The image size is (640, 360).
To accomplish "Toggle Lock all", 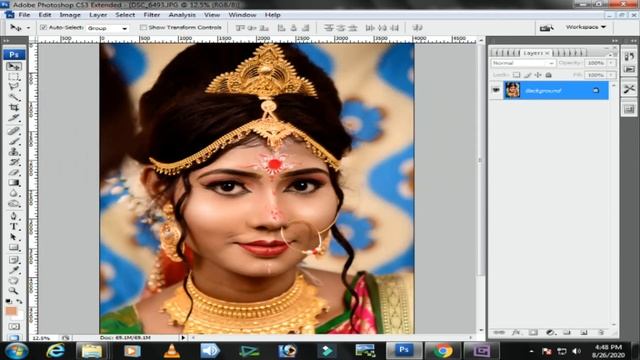I will coord(549,75).
